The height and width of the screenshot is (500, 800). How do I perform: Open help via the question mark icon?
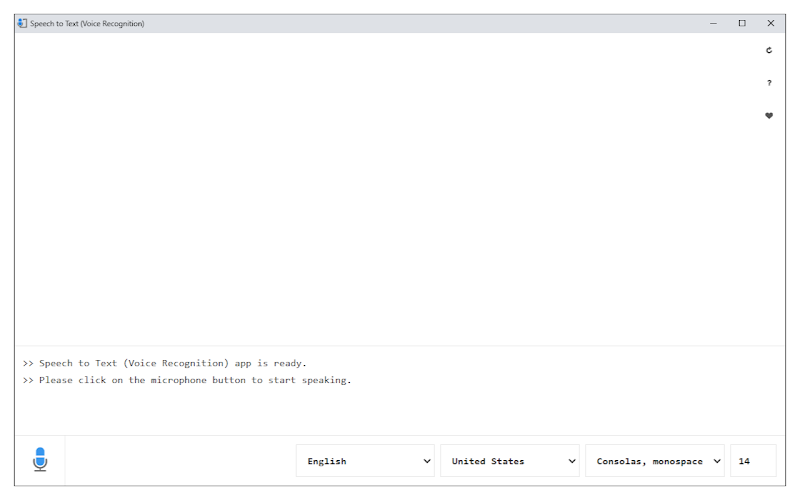[769, 83]
